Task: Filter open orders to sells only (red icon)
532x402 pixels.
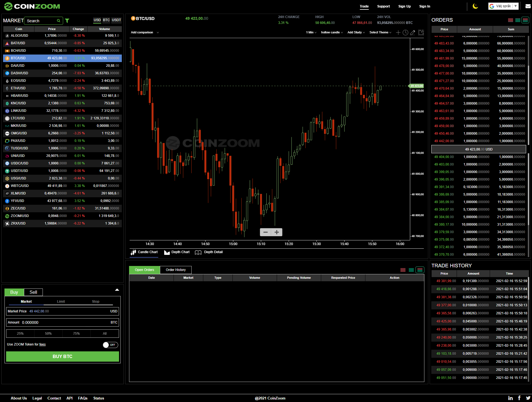Action: (x=403, y=270)
